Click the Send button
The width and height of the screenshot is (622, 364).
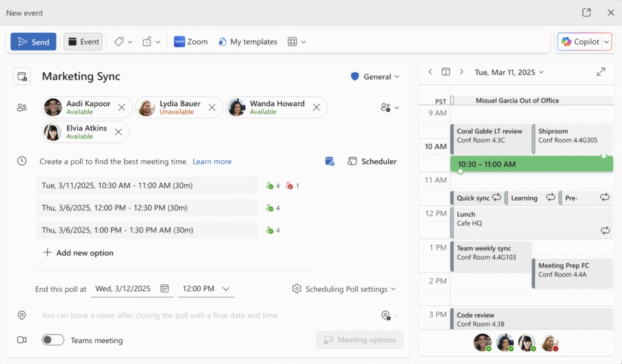click(x=33, y=42)
